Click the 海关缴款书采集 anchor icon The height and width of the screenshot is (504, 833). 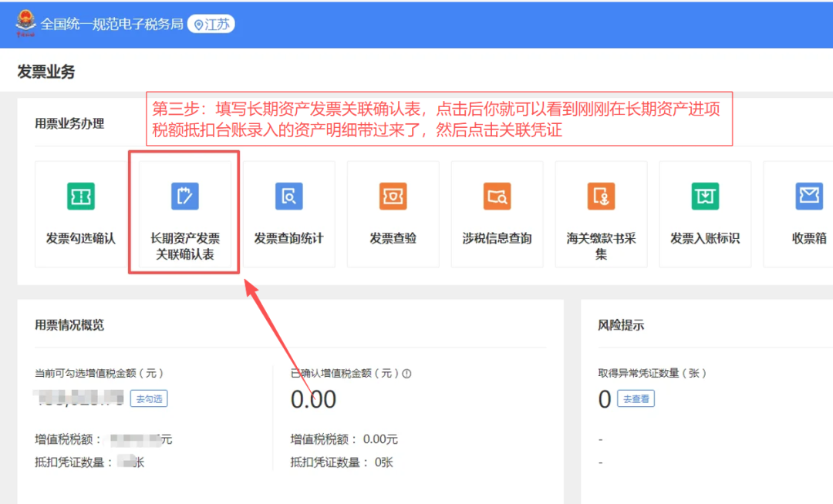tap(601, 197)
